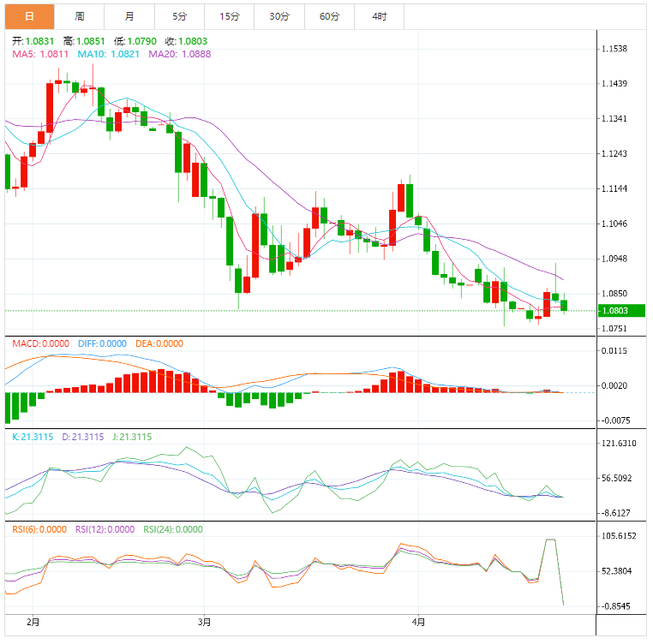Open the 5分 timeframe tab
The height and width of the screenshot is (644, 653).
(x=179, y=16)
